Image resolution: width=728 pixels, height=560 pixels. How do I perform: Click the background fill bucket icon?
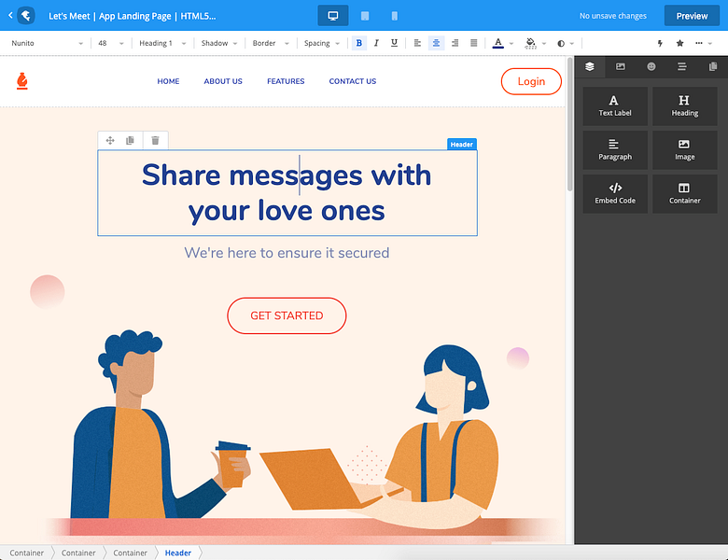530,43
